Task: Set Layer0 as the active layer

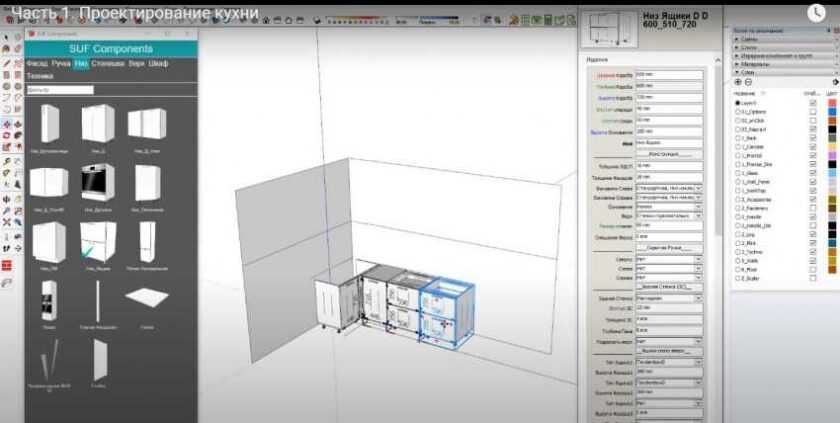Action: point(736,102)
